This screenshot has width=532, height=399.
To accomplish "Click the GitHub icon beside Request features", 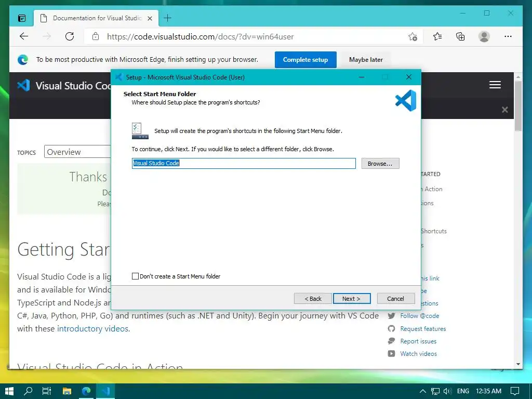I will (x=392, y=329).
